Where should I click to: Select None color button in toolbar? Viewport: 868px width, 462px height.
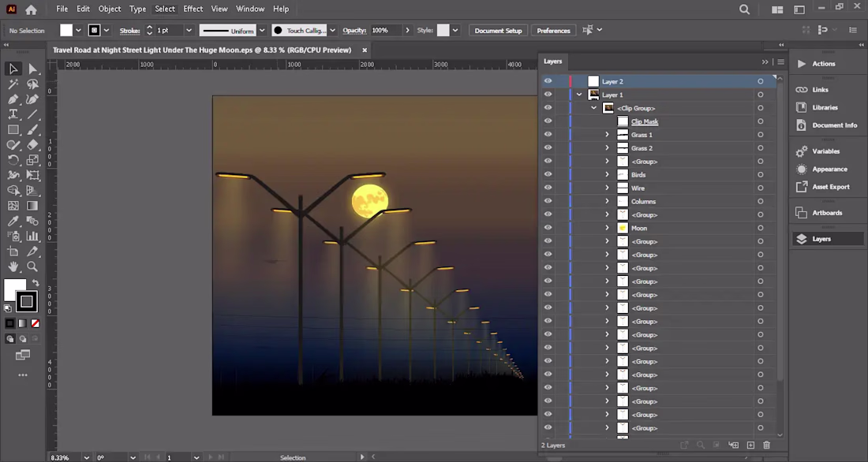[35, 324]
